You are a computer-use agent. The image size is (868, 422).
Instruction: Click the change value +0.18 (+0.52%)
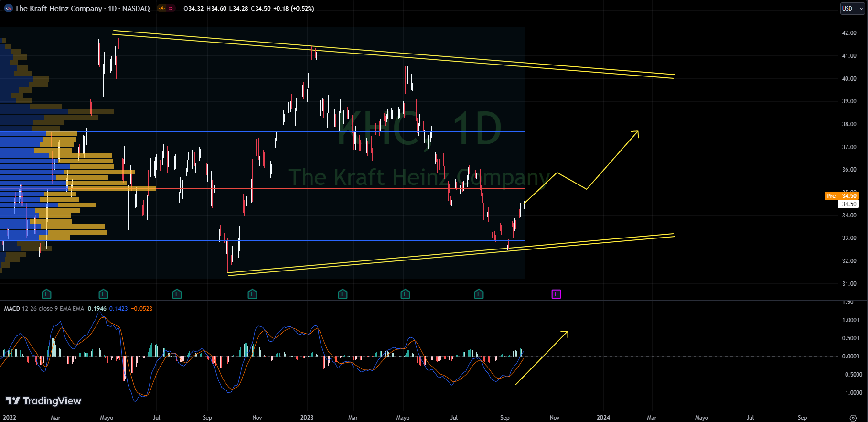coord(294,9)
